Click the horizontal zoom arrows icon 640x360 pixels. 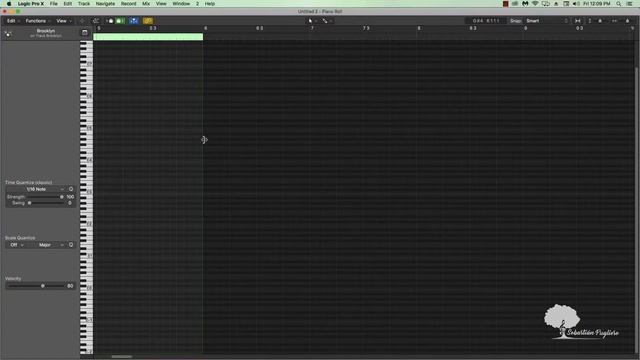tap(614, 21)
